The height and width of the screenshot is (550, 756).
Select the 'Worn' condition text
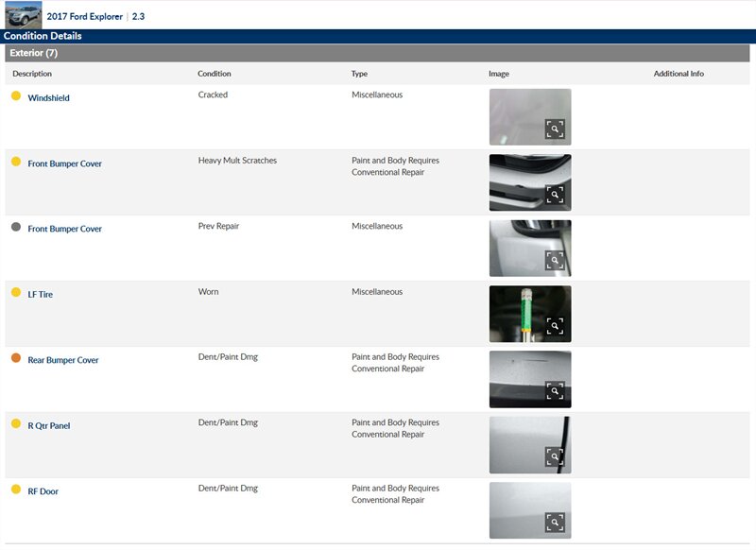tap(208, 292)
